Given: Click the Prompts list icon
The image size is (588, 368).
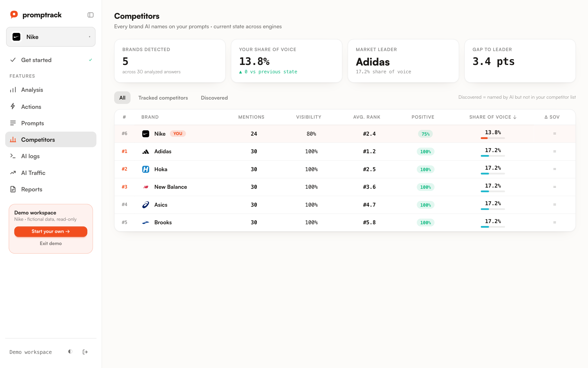Looking at the screenshot, I should pos(13,123).
